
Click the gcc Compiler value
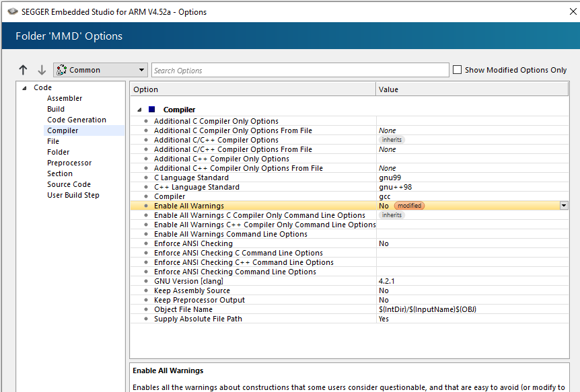click(x=385, y=197)
